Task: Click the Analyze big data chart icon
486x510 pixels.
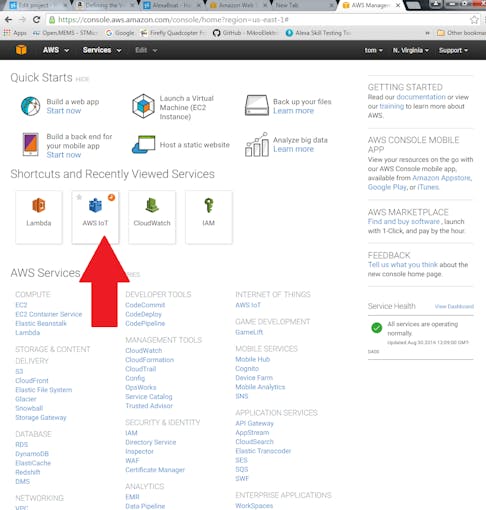Action: click(x=257, y=144)
